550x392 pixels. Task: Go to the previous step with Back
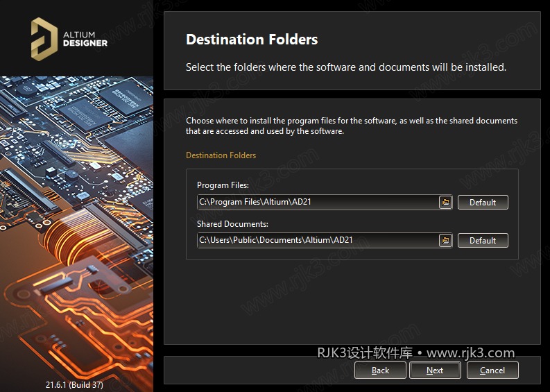pyautogui.click(x=380, y=370)
